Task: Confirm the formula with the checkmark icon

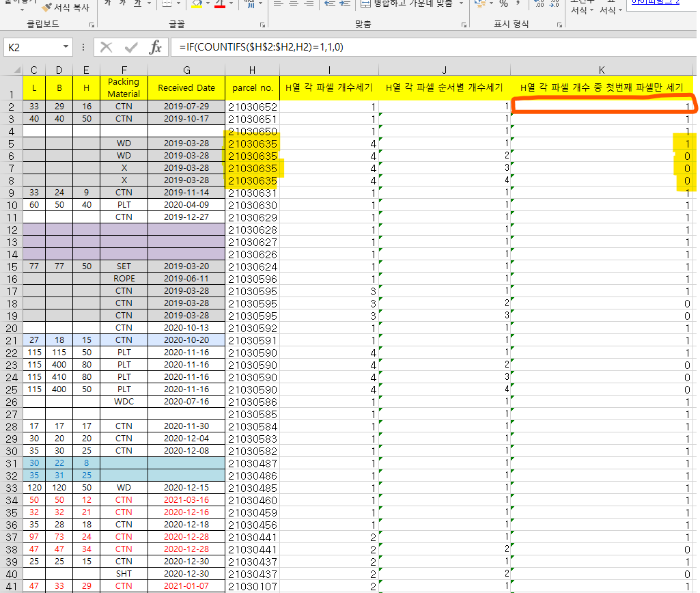Action: pyautogui.click(x=131, y=47)
